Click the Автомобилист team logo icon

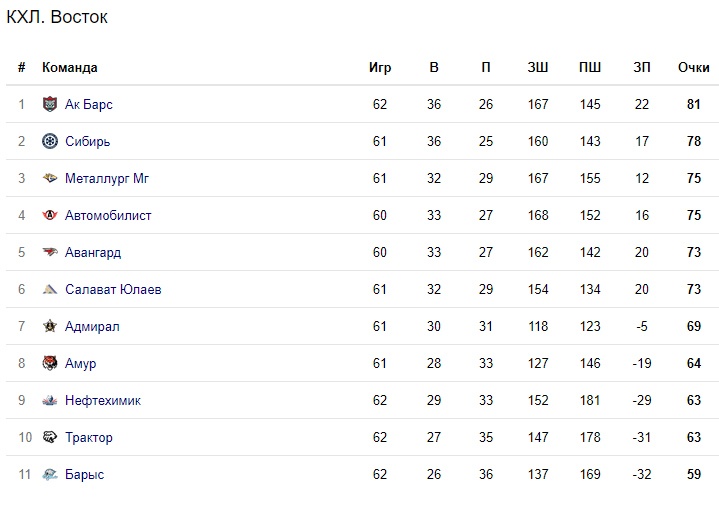coord(50,215)
